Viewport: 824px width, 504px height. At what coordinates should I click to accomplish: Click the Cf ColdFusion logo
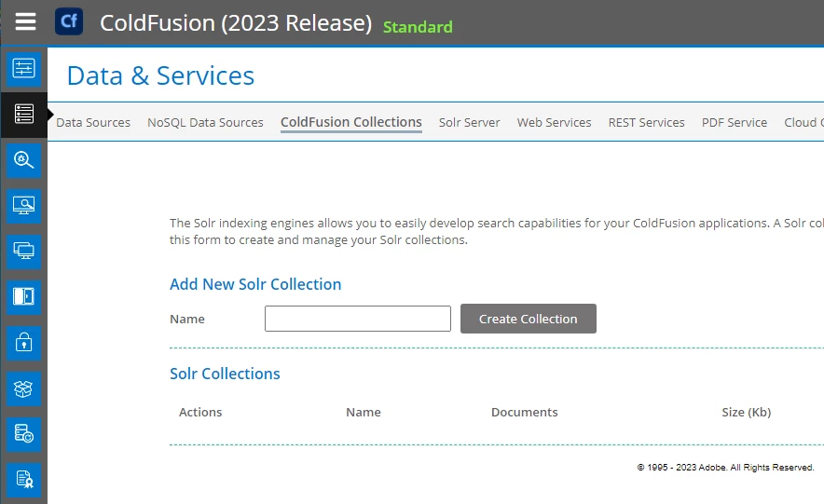tap(69, 21)
